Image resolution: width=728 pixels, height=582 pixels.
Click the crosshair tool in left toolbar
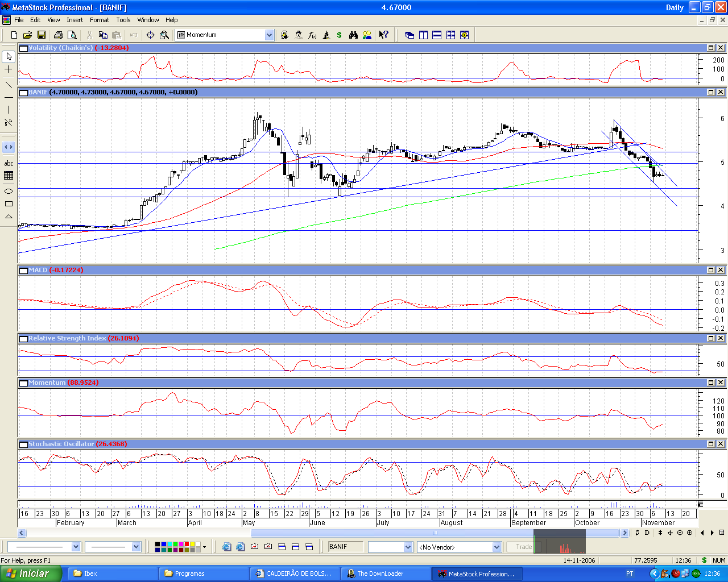click(x=9, y=69)
